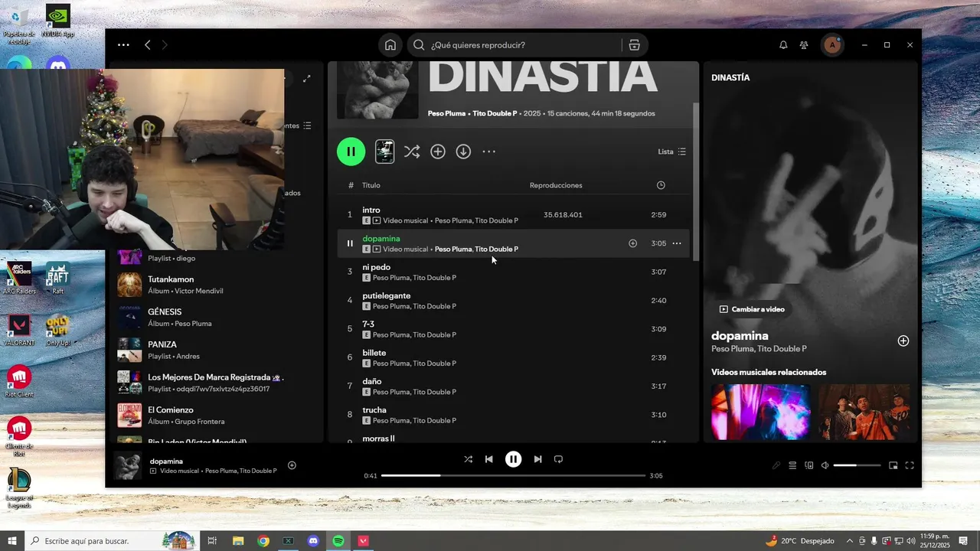Viewport: 980px width, 551px height.
Task: Open more options for the album
Action: (x=489, y=152)
